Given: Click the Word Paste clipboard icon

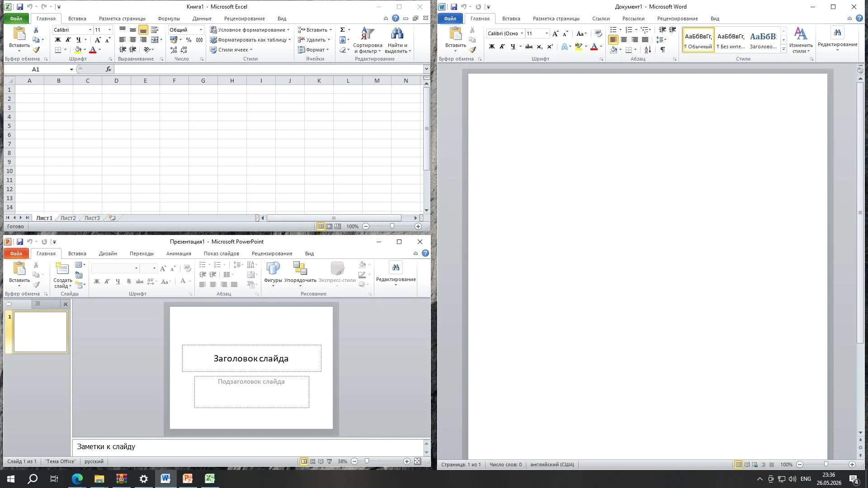Looking at the screenshot, I should [455, 34].
